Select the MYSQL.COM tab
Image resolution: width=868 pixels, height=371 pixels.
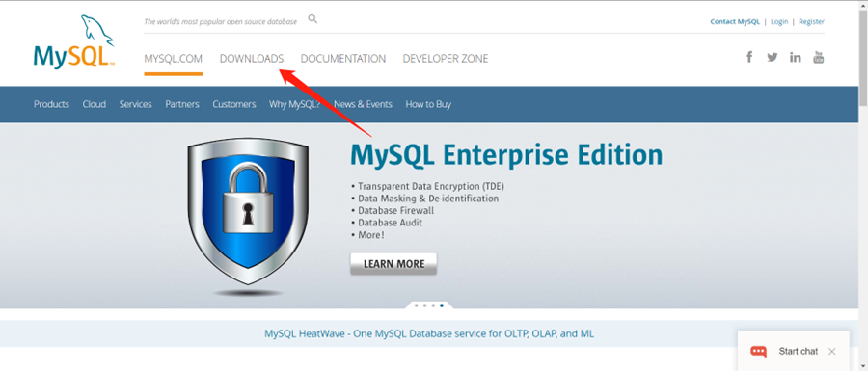coord(174,59)
